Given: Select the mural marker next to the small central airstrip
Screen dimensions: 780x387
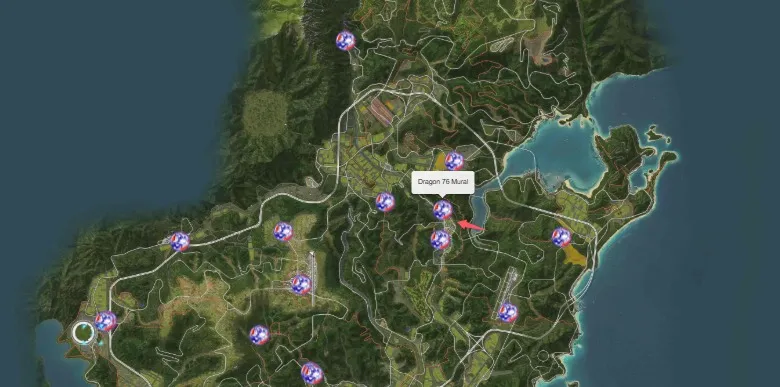Looking at the screenshot, I should click(301, 285).
